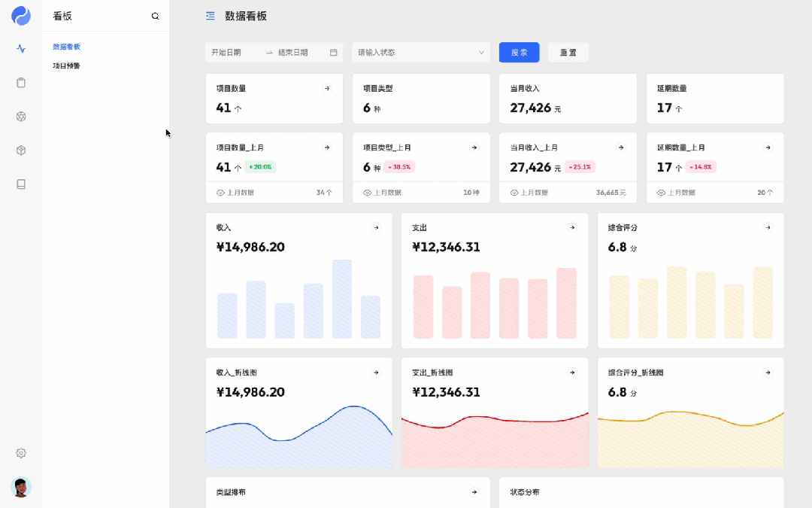Open the book icon in sidebar
This screenshot has height=508, width=812.
pos(21,184)
